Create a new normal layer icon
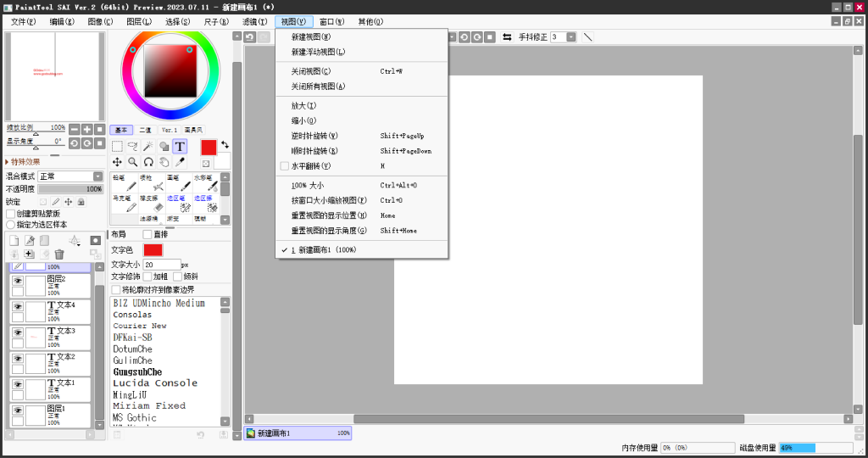Viewport: 868px width, 458px height. (14, 240)
